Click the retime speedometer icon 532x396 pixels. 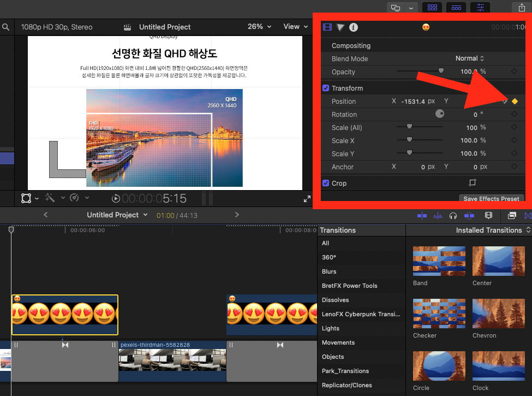(x=74, y=198)
